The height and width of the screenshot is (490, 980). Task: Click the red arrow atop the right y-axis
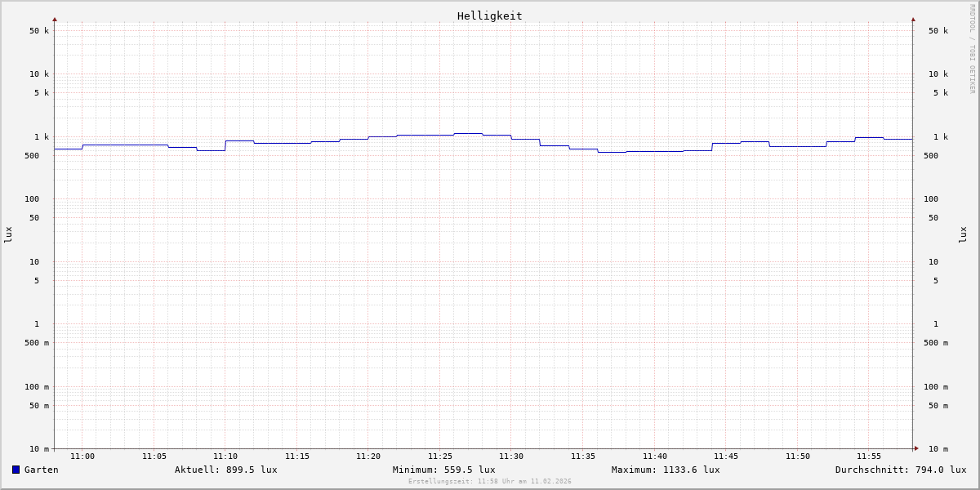pyautogui.click(x=913, y=19)
